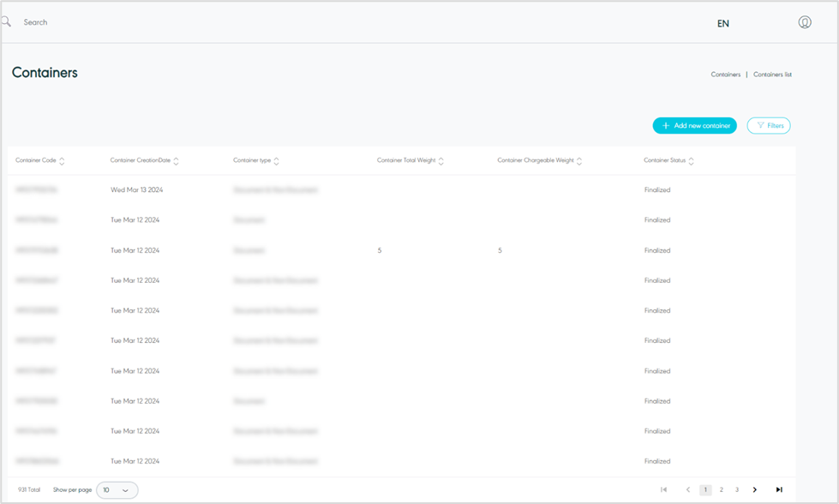
Task: Click Add new container button
Action: [694, 126]
